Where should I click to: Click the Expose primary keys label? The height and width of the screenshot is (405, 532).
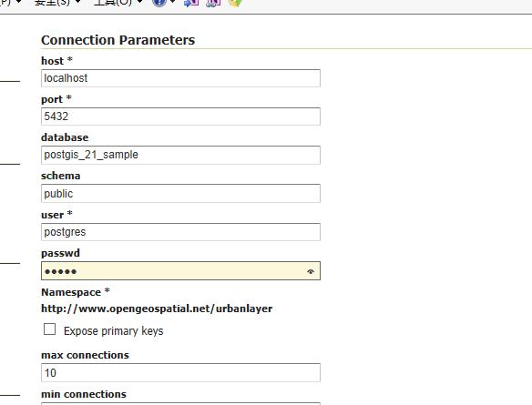pyautogui.click(x=113, y=330)
